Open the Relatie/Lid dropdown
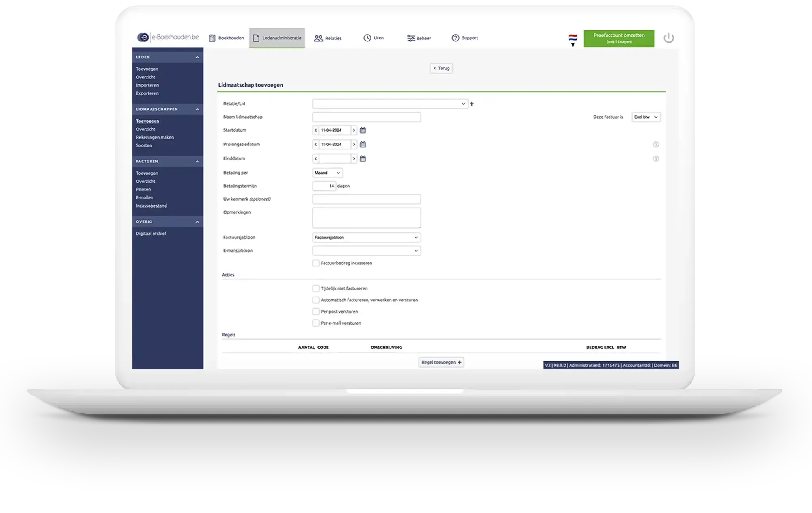 coord(390,104)
